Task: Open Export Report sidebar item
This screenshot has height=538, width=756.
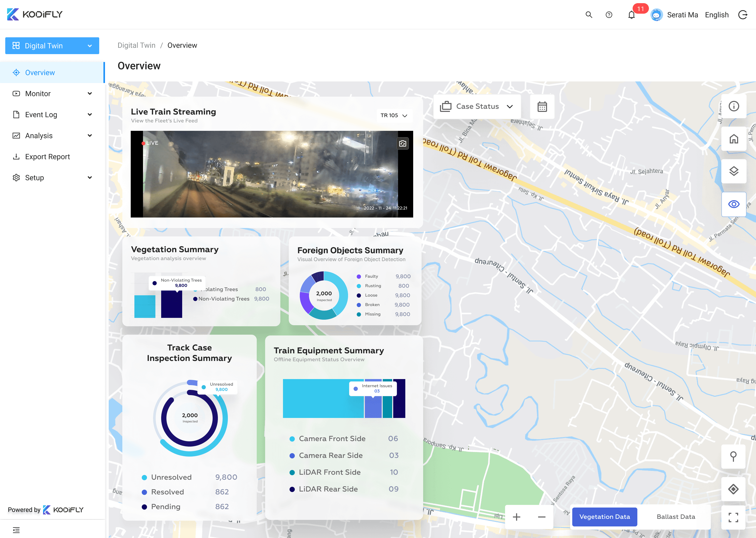Action: pyautogui.click(x=52, y=156)
